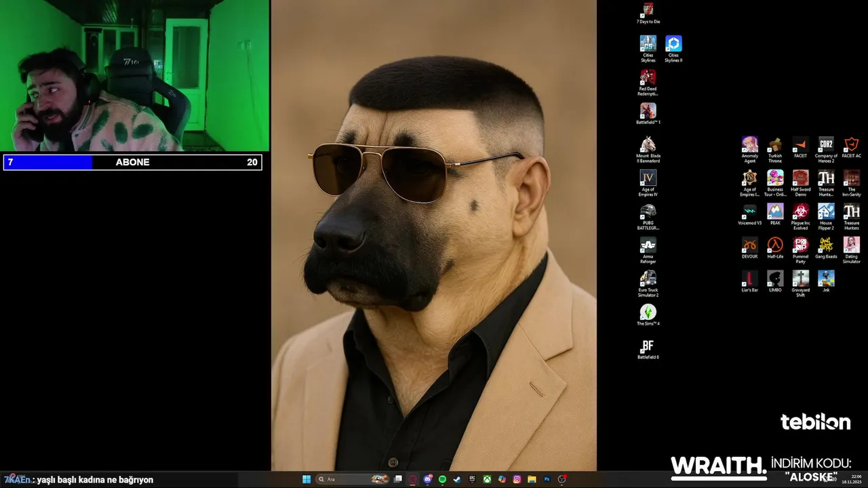868x488 pixels.
Task: Launch the LIMBO shortcut
Action: pos(775,281)
